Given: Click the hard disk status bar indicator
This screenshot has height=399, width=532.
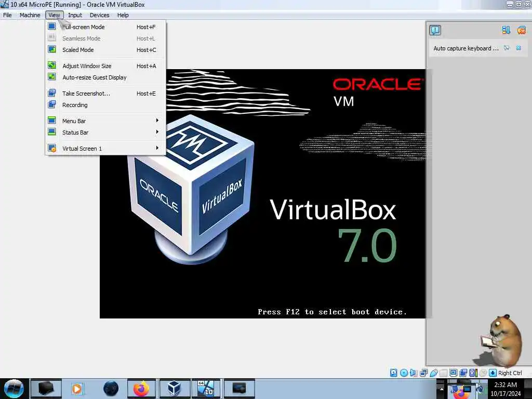Looking at the screenshot, I should tap(394, 373).
